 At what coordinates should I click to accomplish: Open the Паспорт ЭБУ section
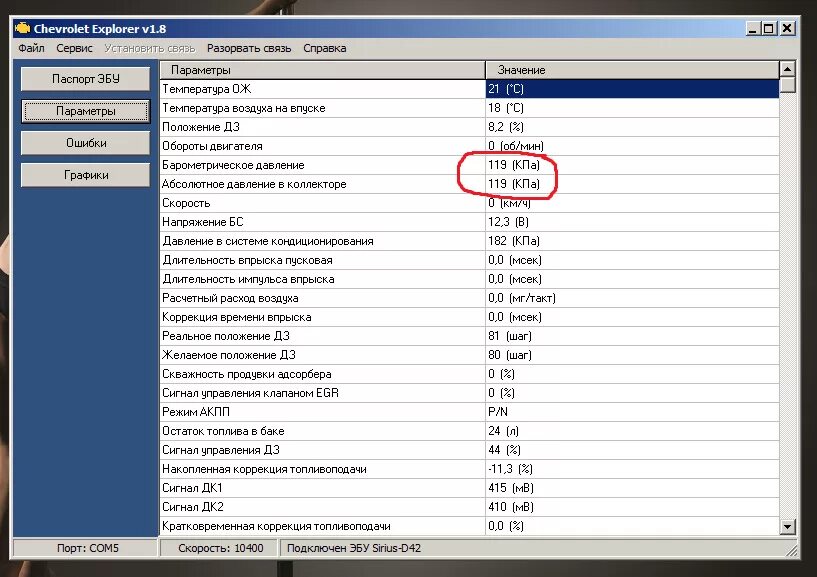[x=85, y=79]
